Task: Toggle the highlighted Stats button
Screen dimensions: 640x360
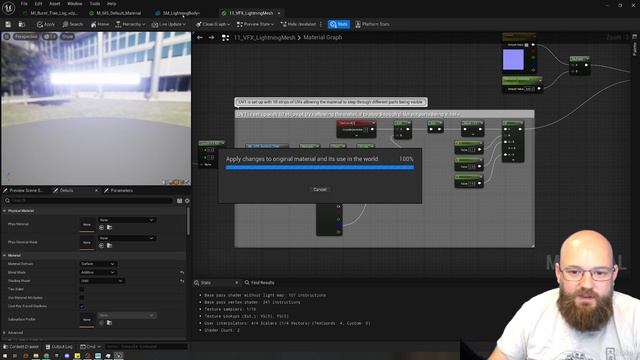Action: (x=339, y=24)
